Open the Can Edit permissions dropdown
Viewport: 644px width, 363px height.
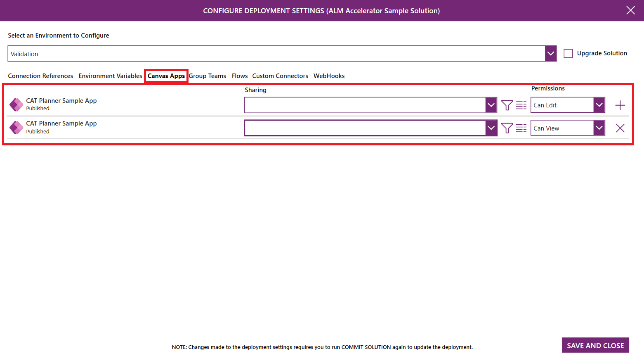[599, 105]
